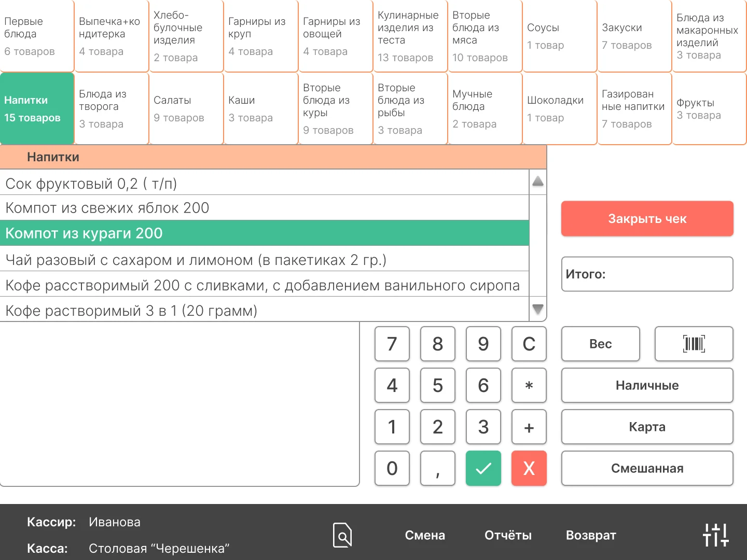Open the Гарниры из круп category
Screen dimensions: 747x560
pos(261,36)
